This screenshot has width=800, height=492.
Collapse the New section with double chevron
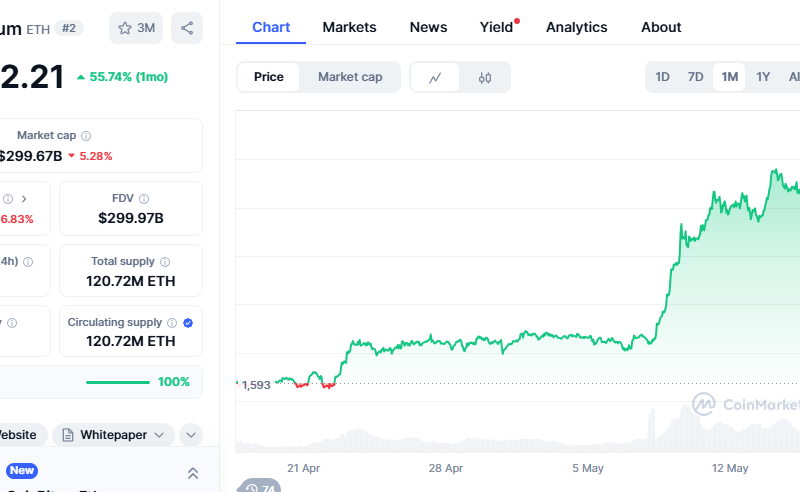coord(193,473)
